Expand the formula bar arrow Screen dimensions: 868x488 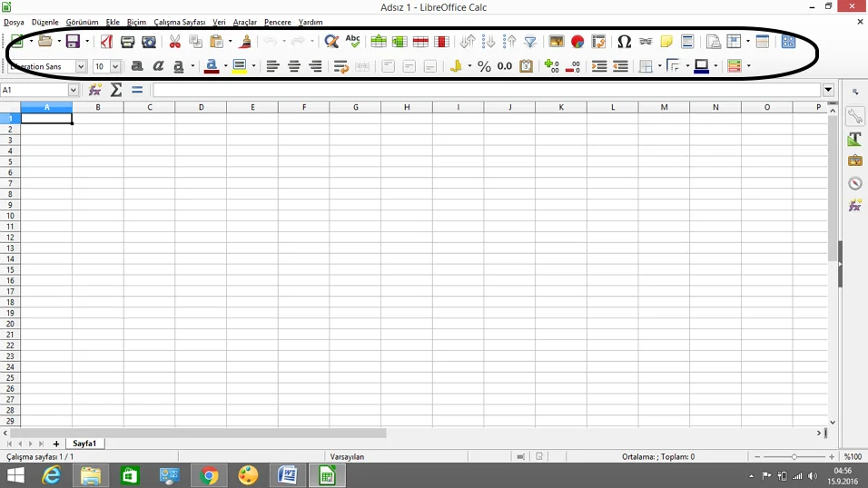coord(828,90)
